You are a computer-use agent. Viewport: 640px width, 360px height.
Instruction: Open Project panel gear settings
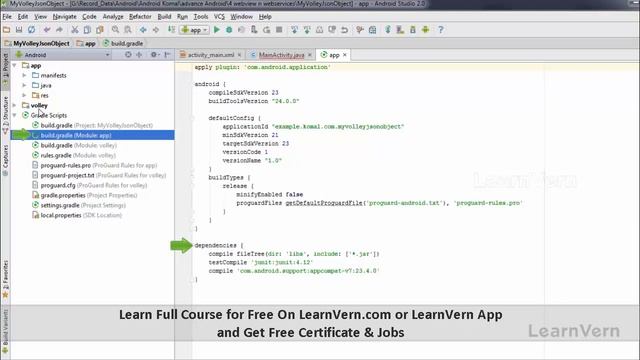(154, 55)
